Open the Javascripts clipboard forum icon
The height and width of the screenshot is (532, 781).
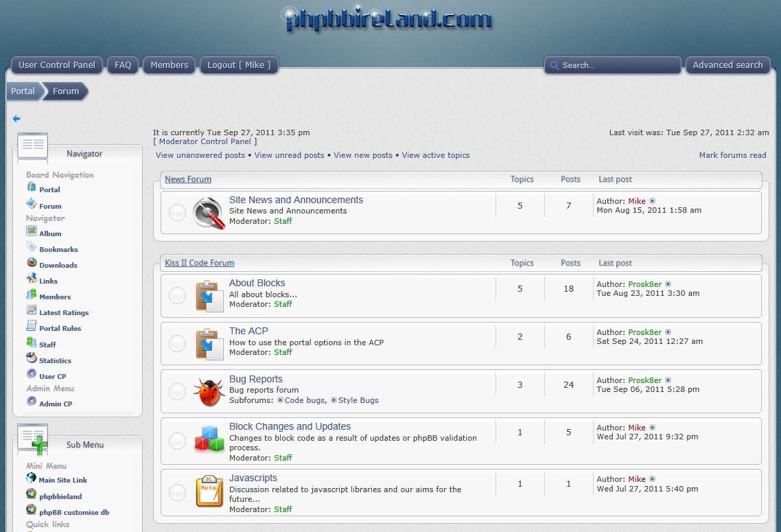(x=209, y=491)
